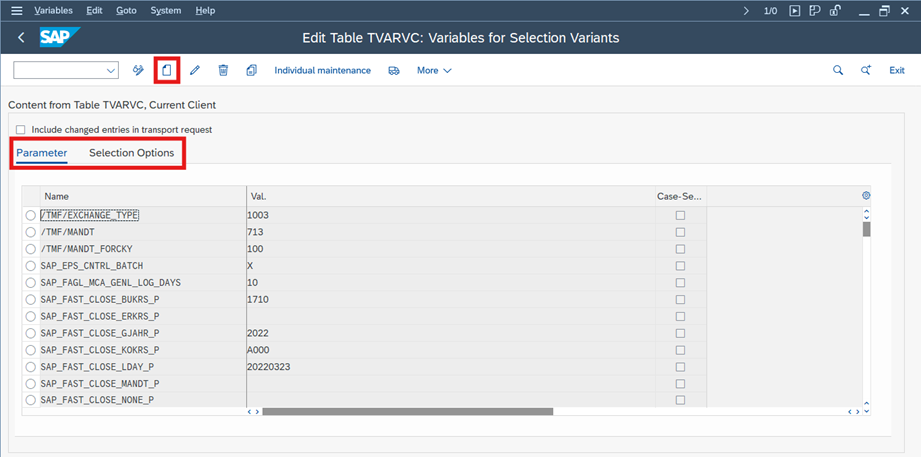921x457 pixels.
Task: Open the Goto menu
Action: (126, 10)
